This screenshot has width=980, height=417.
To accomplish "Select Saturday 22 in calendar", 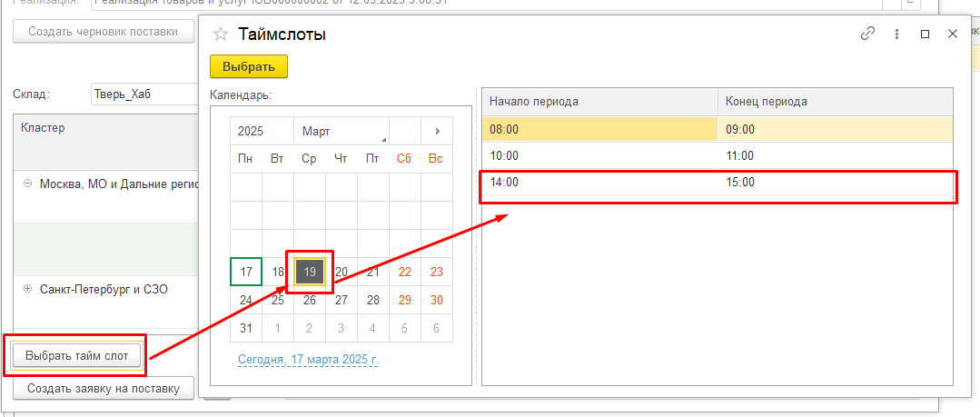I will pos(405,272).
